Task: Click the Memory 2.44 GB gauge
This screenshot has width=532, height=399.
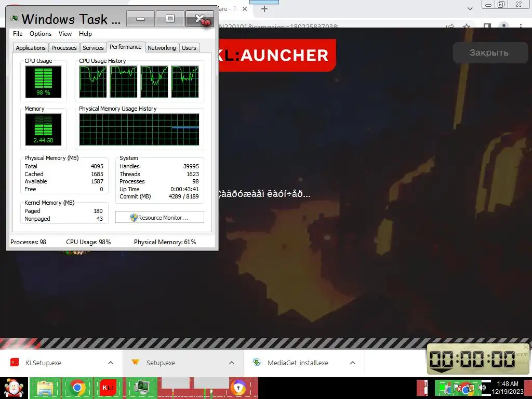Action: (x=44, y=129)
